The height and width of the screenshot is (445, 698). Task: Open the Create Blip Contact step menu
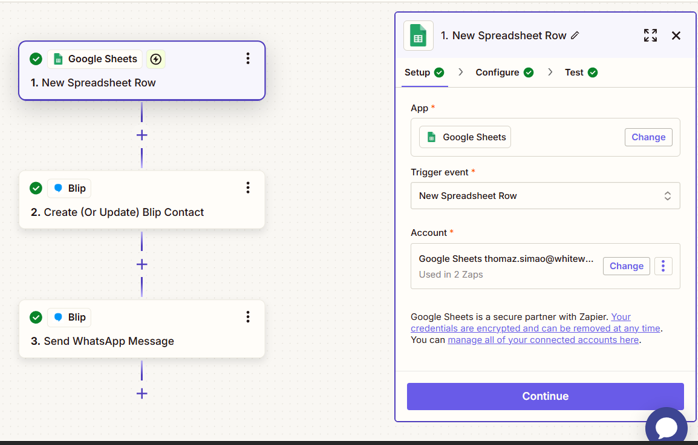click(x=248, y=187)
